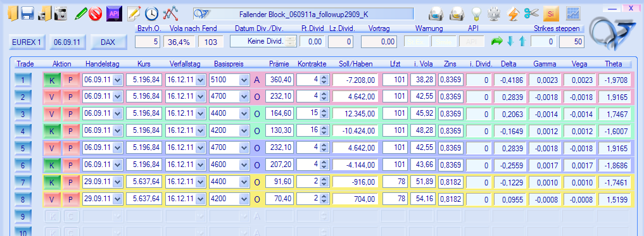Click the light bulb icon
The width and height of the screenshot is (644, 236).
tap(476, 15)
